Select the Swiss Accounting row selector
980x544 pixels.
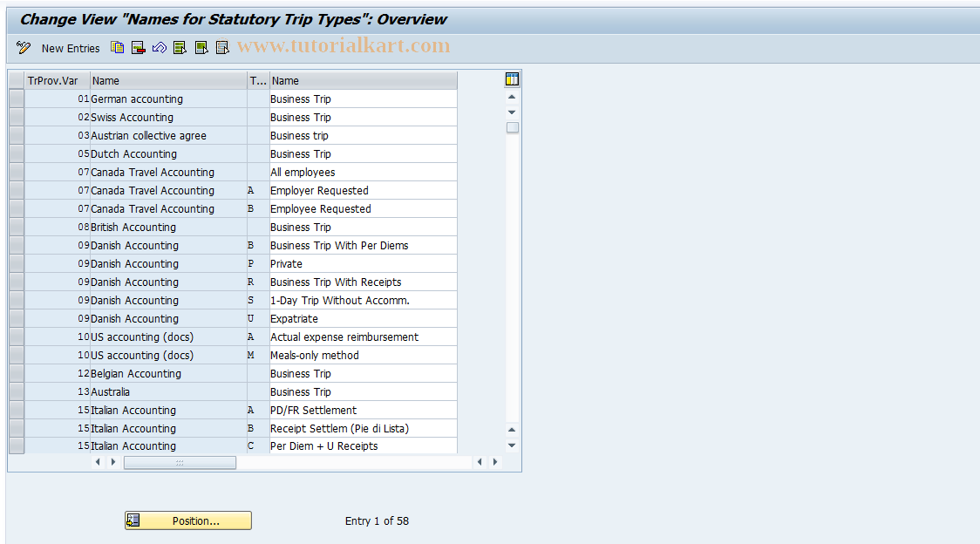pyautogui.click(x=17, y=117)
